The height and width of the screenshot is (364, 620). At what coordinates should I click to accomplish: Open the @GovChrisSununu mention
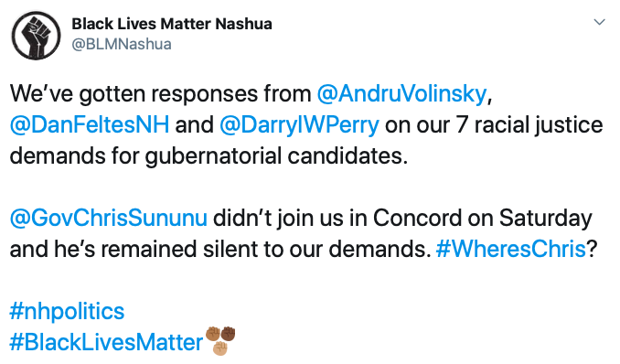click(x=108, y=218)
